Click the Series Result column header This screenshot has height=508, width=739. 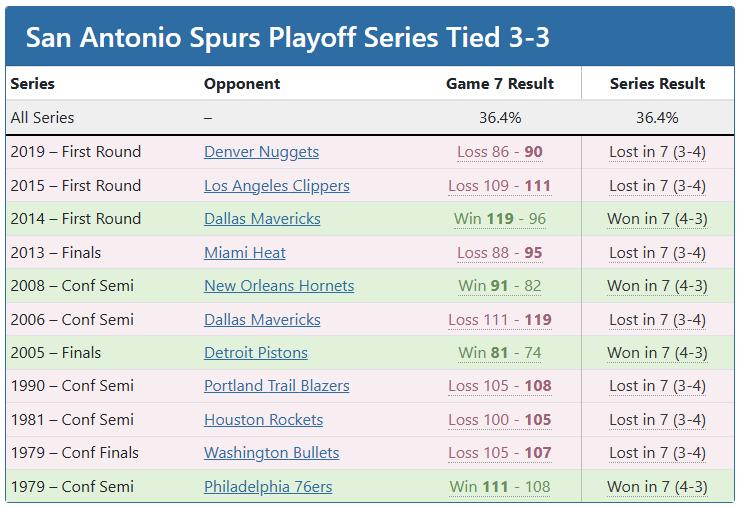point(657,84)
